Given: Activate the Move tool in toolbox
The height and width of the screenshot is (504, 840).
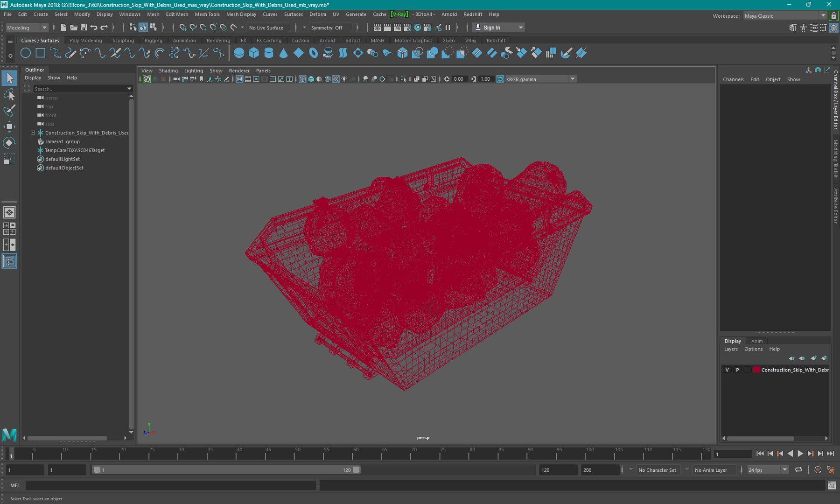Looking at the screenshot, I should click(9, 126).
